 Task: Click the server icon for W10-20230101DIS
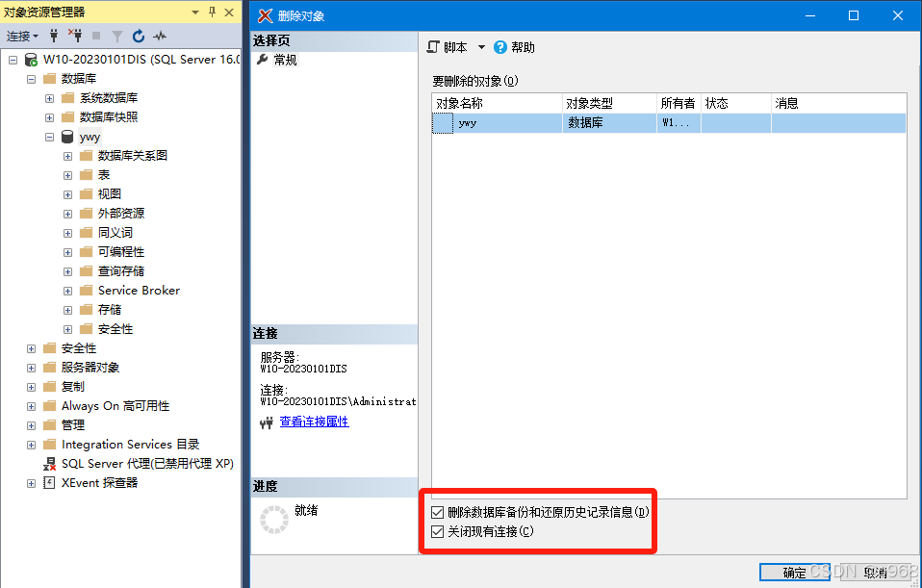point(31,60)
